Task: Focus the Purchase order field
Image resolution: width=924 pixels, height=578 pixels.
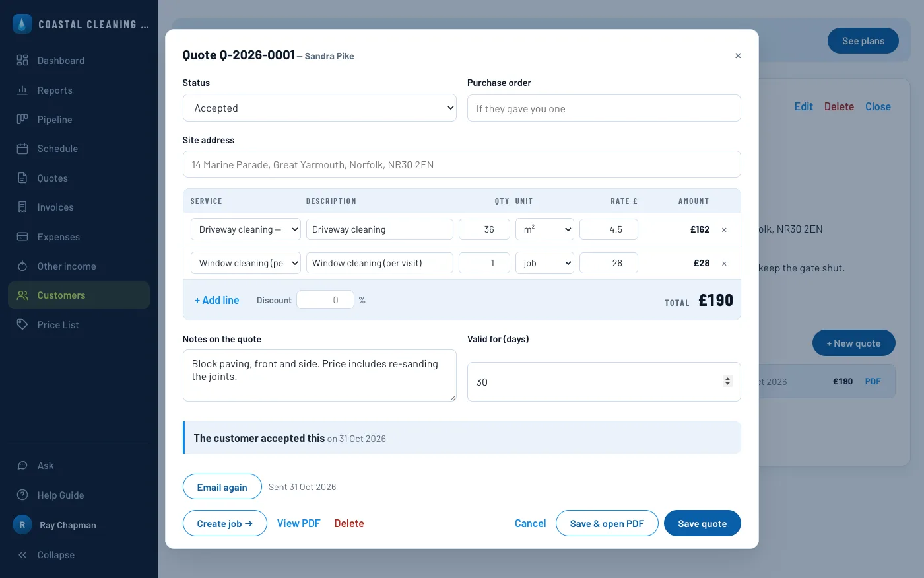Action: [x=604, y=108]
